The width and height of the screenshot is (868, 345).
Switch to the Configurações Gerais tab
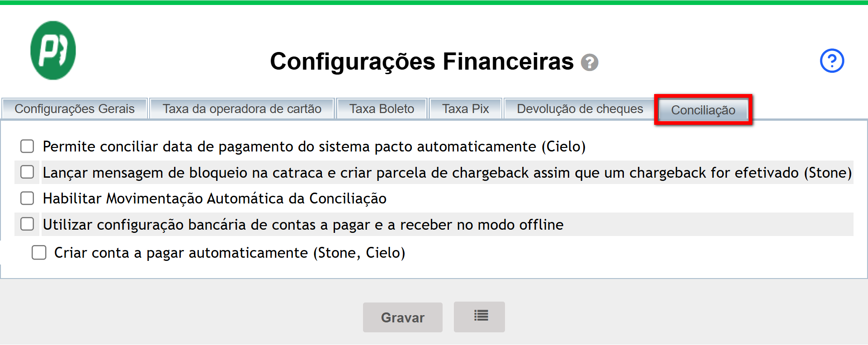75,109
